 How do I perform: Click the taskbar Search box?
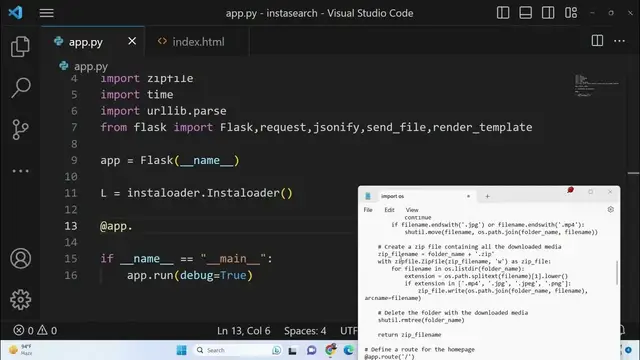point(238,350)
